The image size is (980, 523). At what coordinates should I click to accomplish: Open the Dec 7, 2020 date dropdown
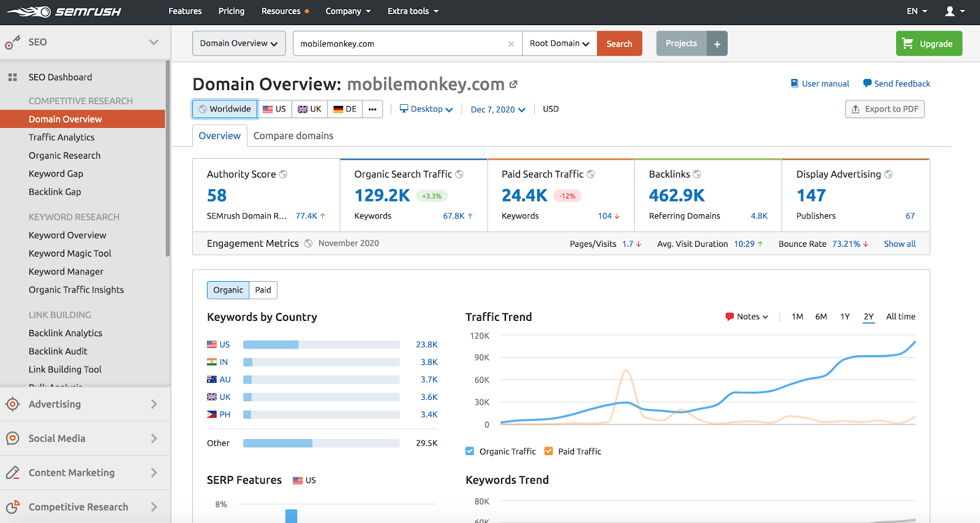pyautogui.click(x=498, y=110)
